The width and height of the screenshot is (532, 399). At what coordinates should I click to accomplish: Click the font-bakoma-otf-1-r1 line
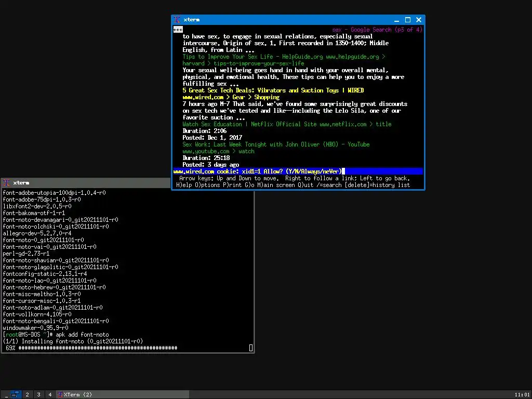[x=34, y=213]
